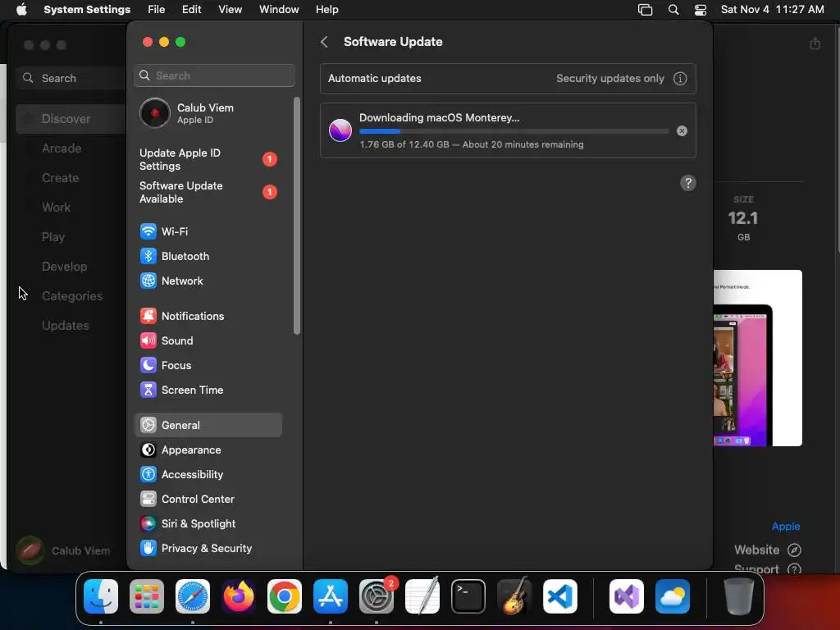
Task: Open Sound settings
Action: coord(208,340)
